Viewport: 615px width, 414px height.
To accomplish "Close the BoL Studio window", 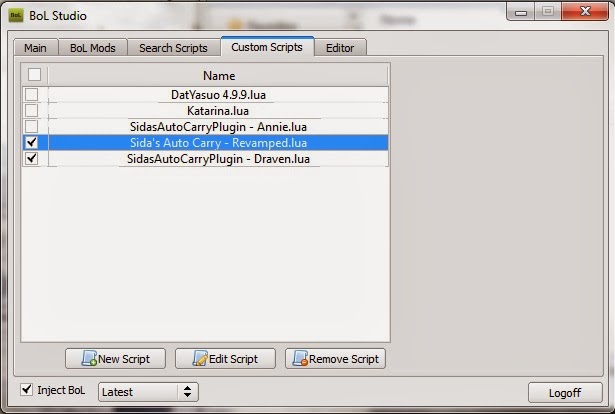I will pos(585,11).
